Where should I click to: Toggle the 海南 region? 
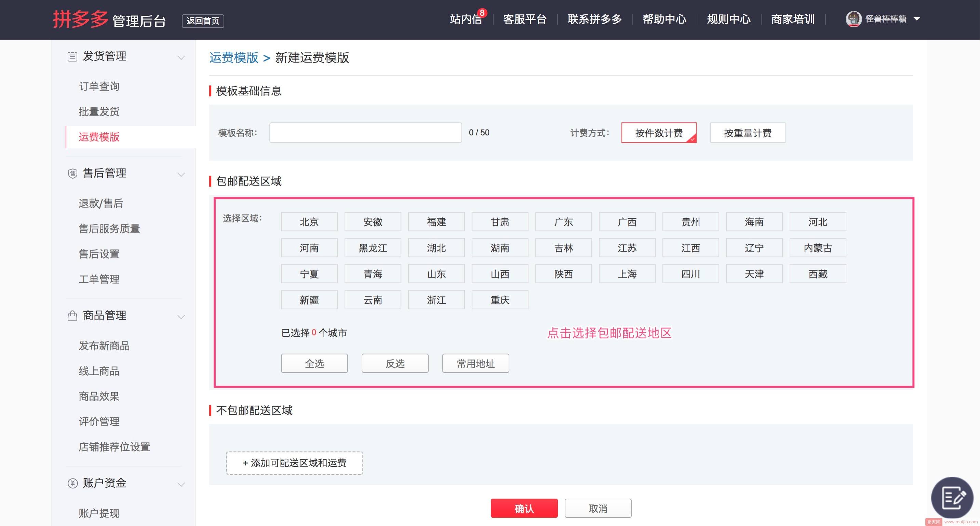(754, 222)
